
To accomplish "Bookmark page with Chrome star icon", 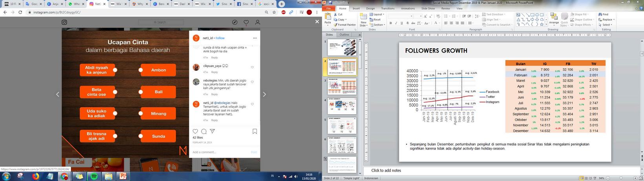I will (x=274, y=12).
